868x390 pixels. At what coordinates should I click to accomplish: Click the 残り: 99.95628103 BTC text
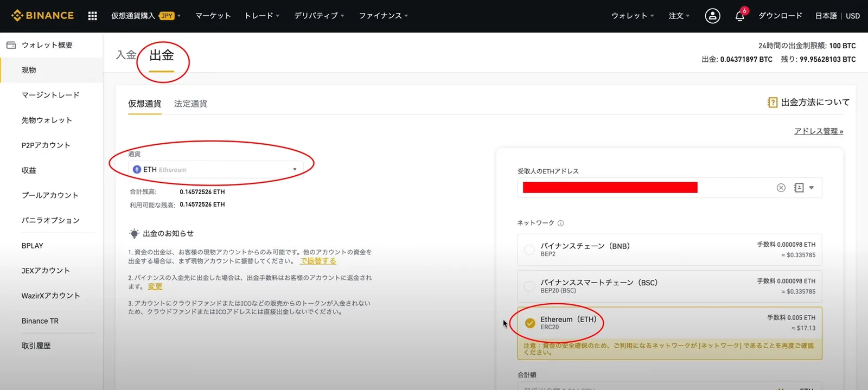(818, 59)
